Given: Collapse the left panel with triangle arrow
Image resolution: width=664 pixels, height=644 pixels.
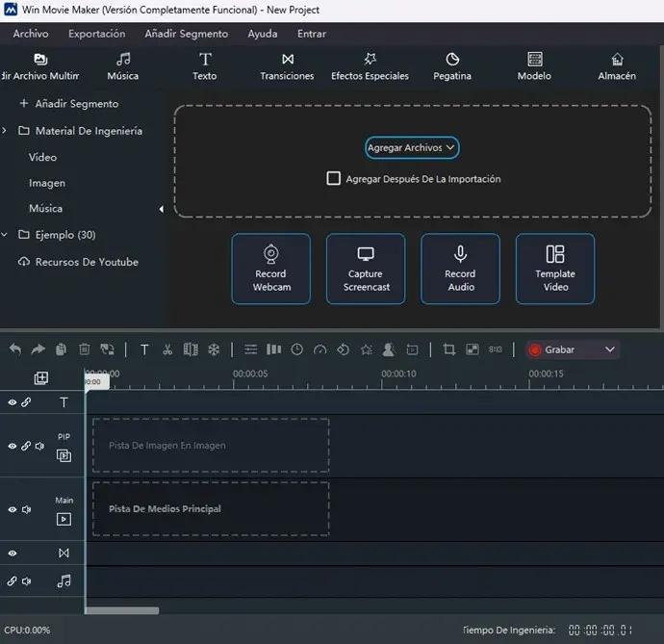Looking at the screenshot, I should click(161, 209).
